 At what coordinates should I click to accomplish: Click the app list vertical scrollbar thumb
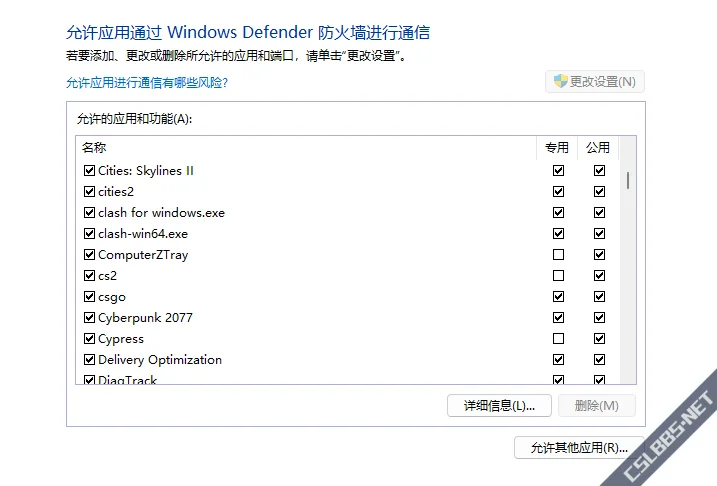628,181
